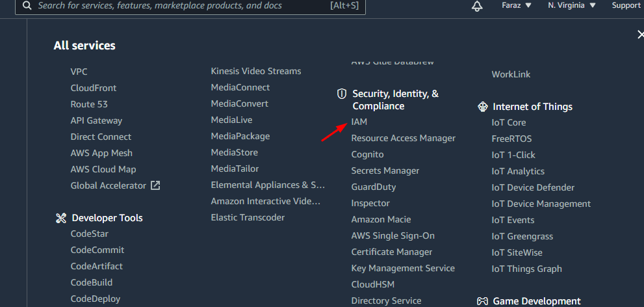Open FreeRTOS

(x=511, y=139)
